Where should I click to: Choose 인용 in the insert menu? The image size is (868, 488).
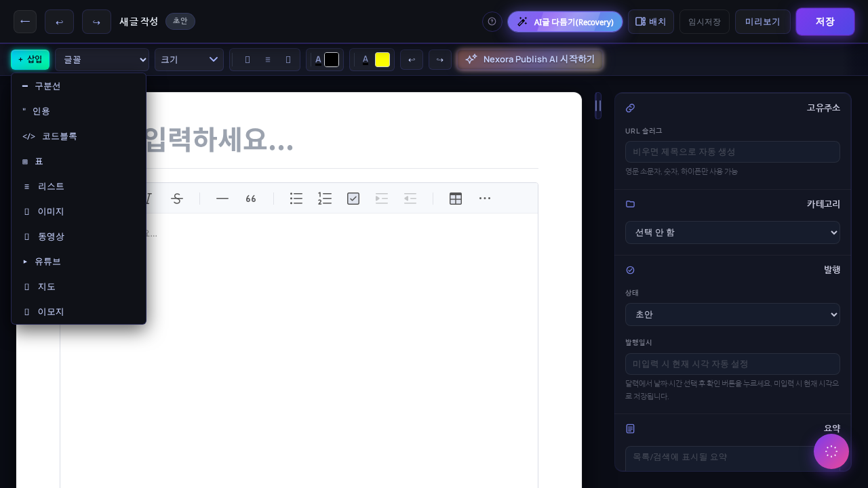79,111
